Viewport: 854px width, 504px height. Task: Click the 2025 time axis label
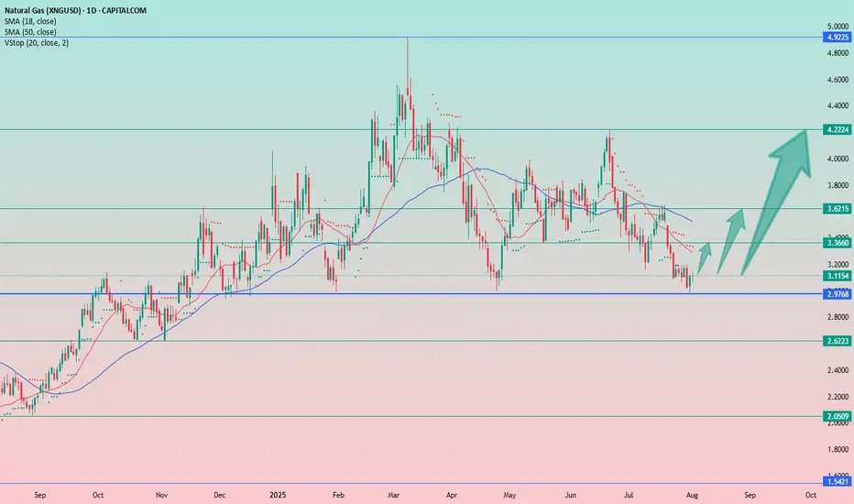(278, 495)
